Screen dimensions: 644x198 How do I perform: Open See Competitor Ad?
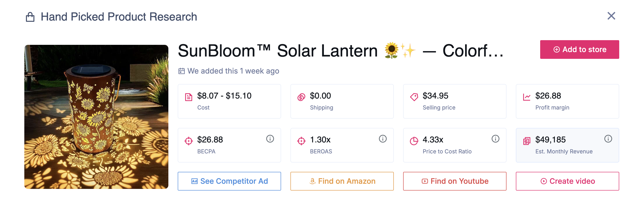(x=229, y=181)
